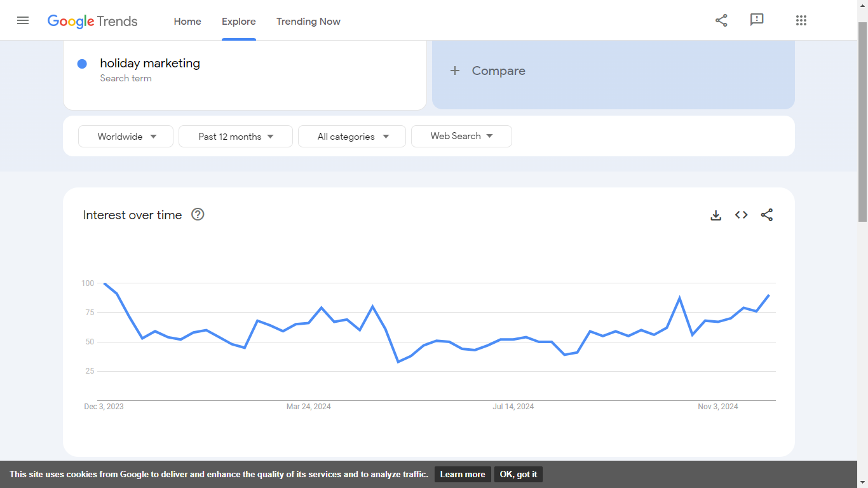Viewport: 868px width, 488px height.
Task: Click the page vertical scrollbar thumb
Action: tap(862, 122)
